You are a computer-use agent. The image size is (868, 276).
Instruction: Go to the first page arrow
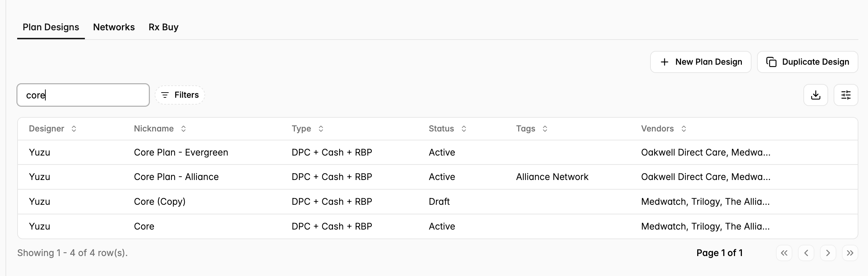tap(784, 253)
